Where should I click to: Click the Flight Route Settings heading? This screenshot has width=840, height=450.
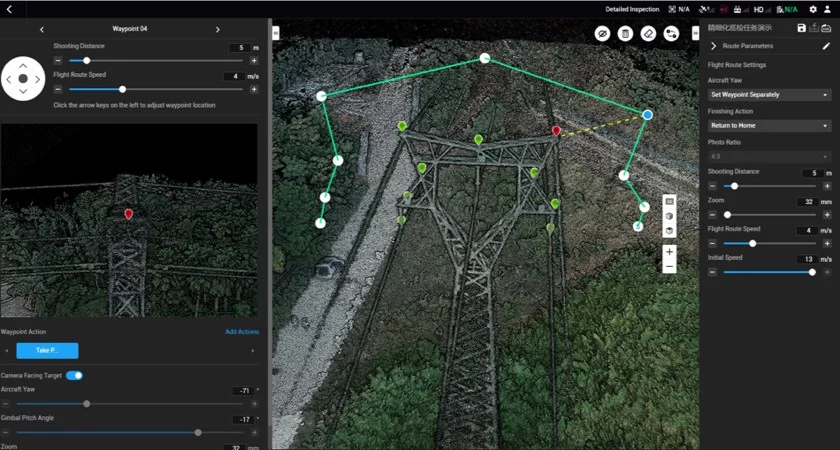737,65
